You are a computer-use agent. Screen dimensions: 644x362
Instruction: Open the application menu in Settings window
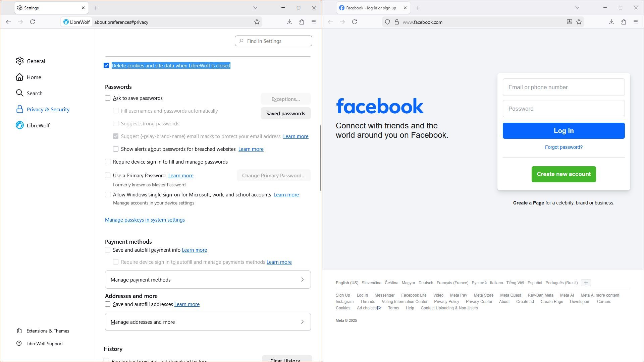314,22
